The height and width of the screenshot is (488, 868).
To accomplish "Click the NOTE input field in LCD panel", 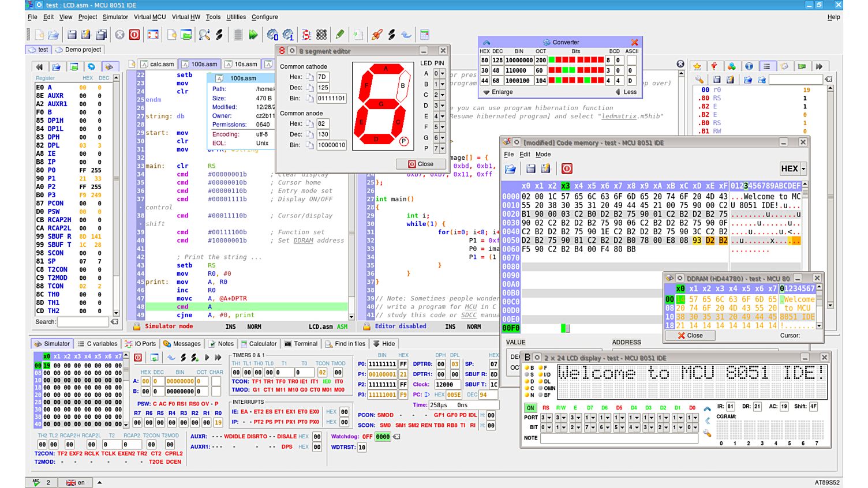I will coord(619,438).
